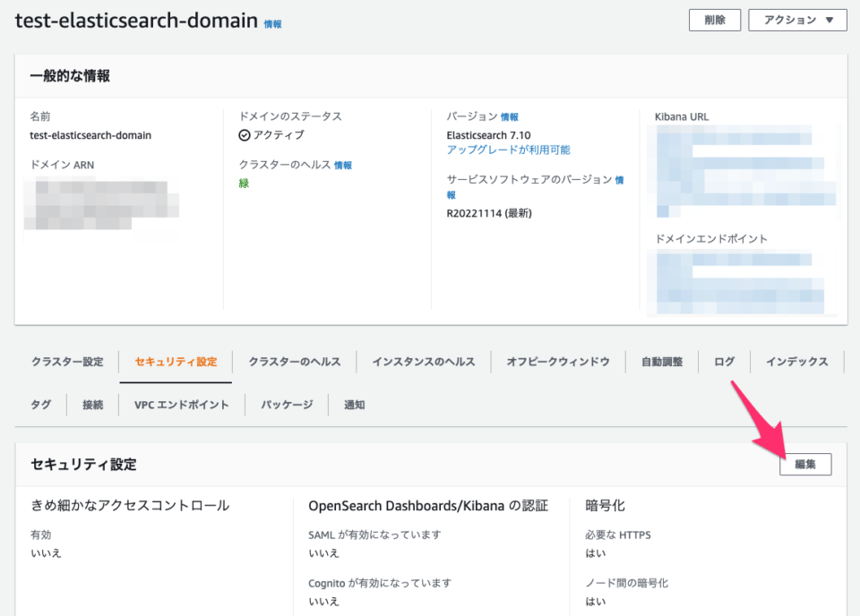Click the green 緑 cluster health value
This screenshot has width=860, height=616.
click(x=244, y=183)
